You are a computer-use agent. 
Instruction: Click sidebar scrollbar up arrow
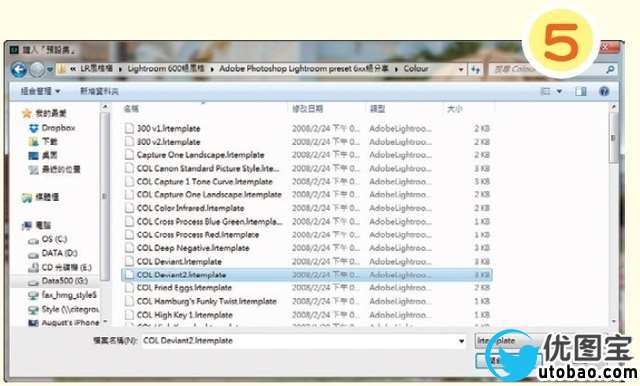click(105, 107)
